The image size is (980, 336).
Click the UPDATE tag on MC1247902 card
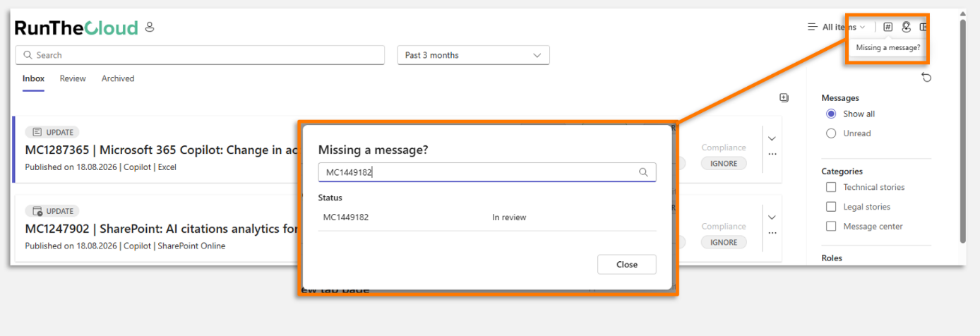[x=52, y=211]
